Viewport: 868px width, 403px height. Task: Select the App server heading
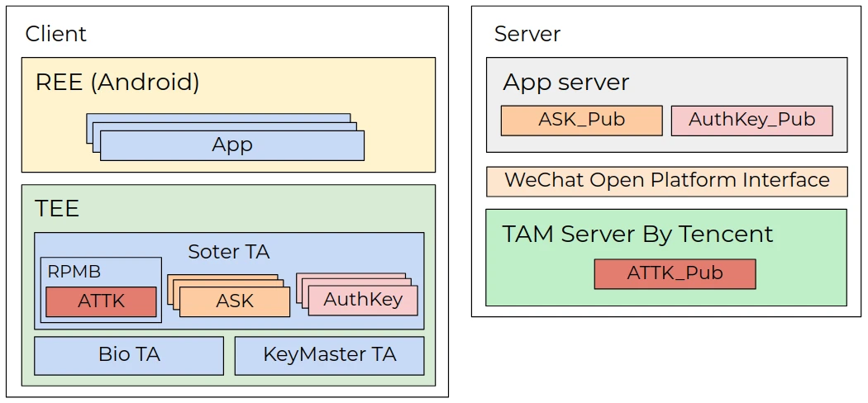pyautogui.click(x=565, y=83)
